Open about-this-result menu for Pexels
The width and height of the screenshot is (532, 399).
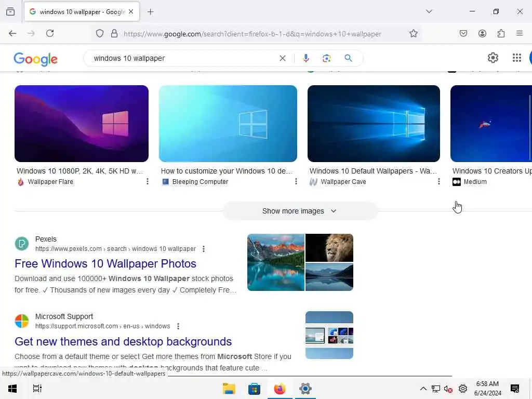(204, 249)
